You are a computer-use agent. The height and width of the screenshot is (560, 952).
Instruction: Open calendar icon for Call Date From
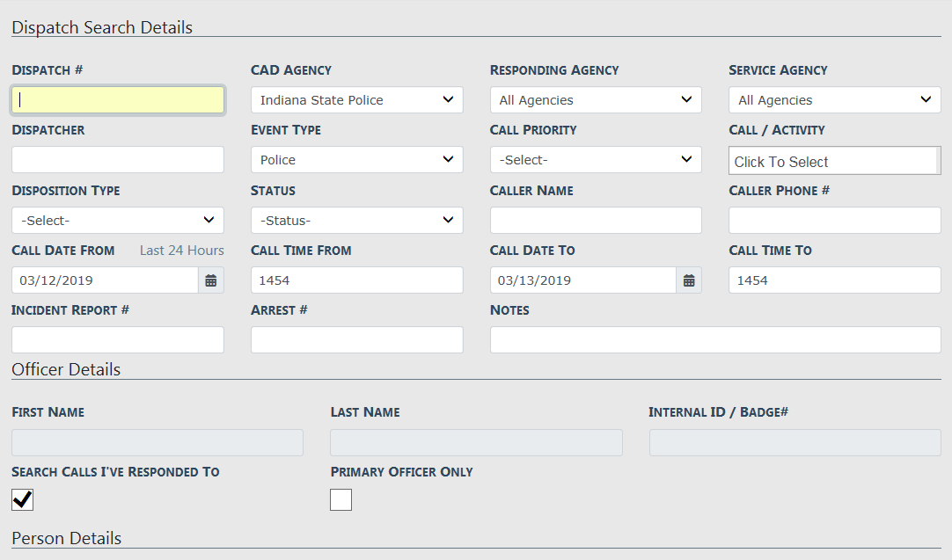click(x=211, y=280)
